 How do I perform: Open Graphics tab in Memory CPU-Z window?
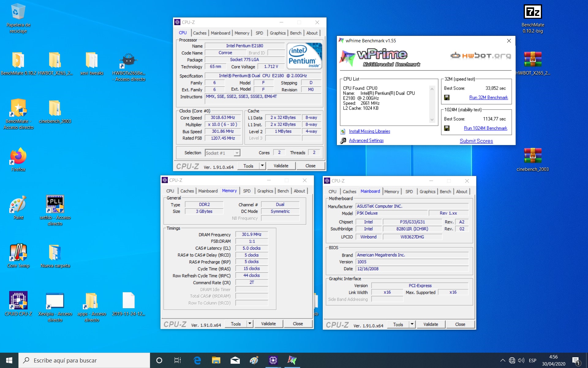coord(265,191)
